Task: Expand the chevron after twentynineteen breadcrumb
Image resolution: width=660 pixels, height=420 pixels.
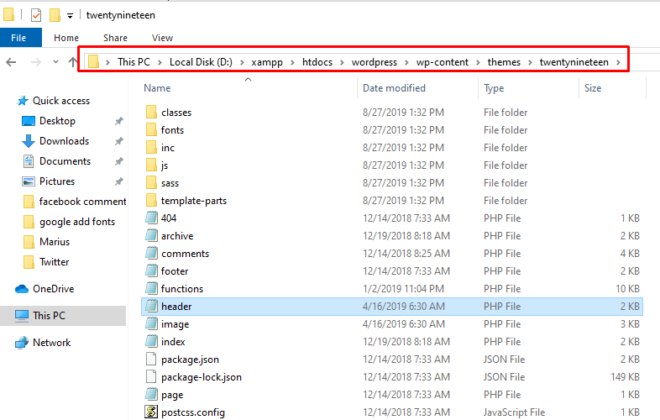Action: (618, 63)
